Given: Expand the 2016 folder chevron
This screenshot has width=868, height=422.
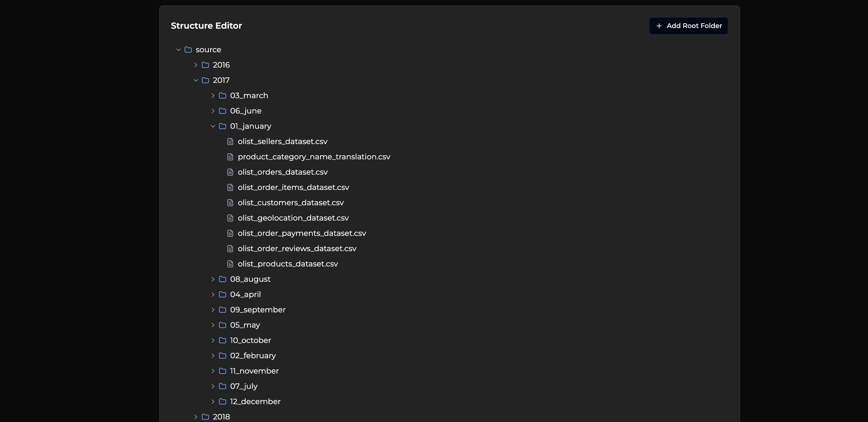Looking at the screenshot, I should click(x=196, y=65).
